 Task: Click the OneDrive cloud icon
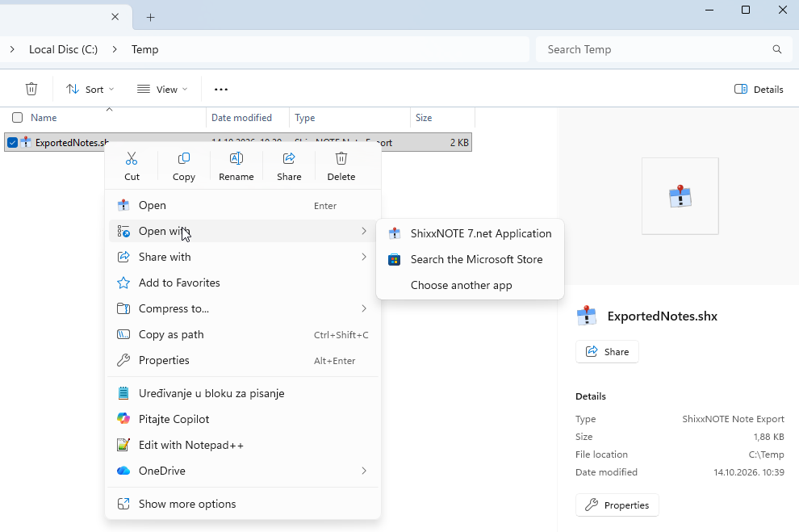click(123, 471)
